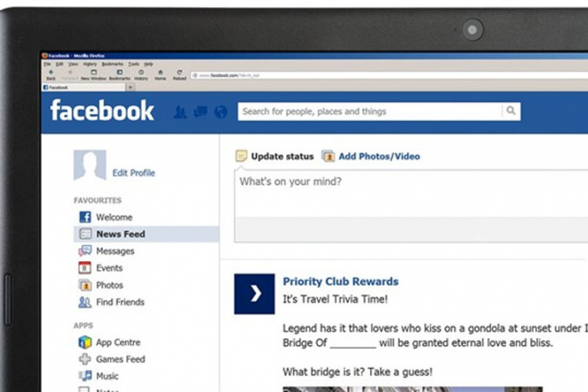Open friend requests icon in header
Image resolution: width=588 pixels, height=392 pixels.
(180, 112)
